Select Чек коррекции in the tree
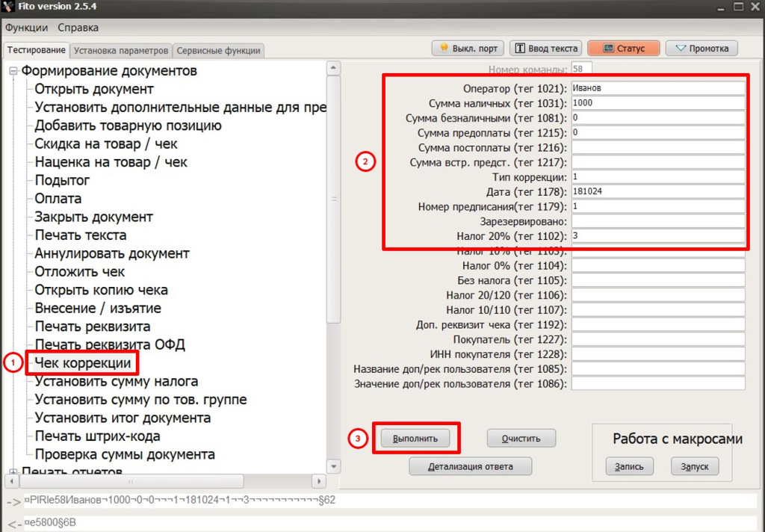The image size is (765, 532). [83, 363]
